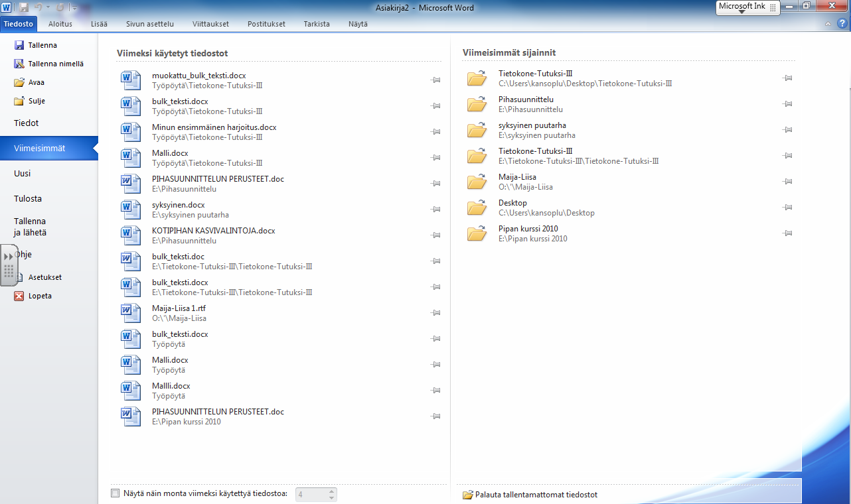The width and height of the screenshot is (851, 504).
Task: Open Tietokone-Tutuksi-III location on E: drive
Action: [x=629, y=156]
